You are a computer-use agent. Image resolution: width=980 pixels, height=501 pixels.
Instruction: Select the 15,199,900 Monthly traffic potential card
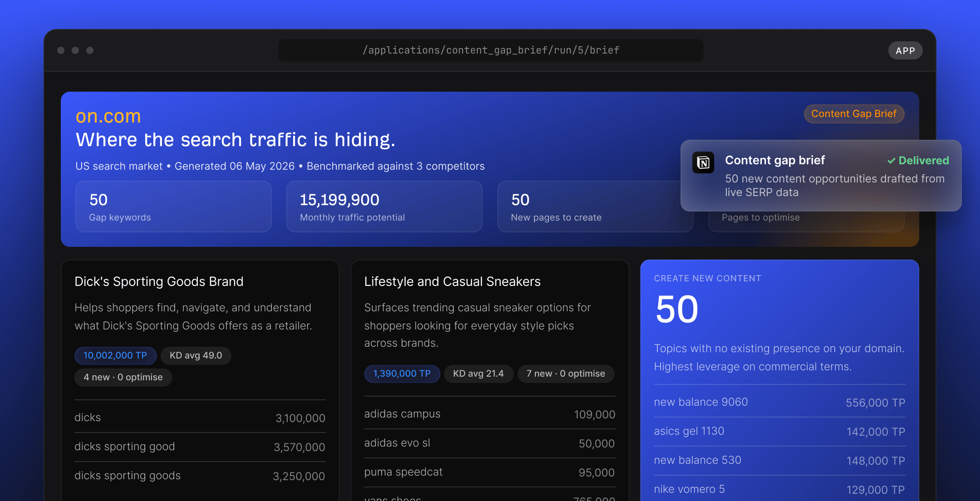point(384,206)
